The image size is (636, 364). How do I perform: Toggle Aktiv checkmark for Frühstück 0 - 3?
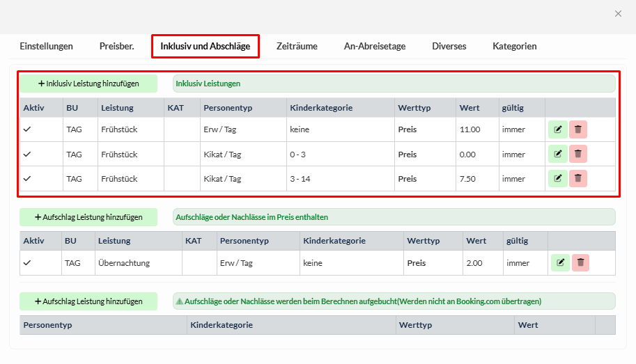coord(27,154)
